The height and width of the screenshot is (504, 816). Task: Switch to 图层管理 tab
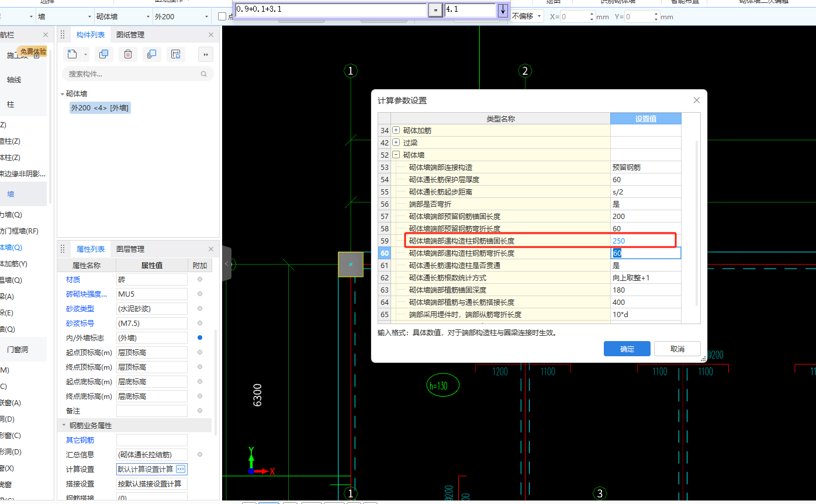tap(130, 249)
